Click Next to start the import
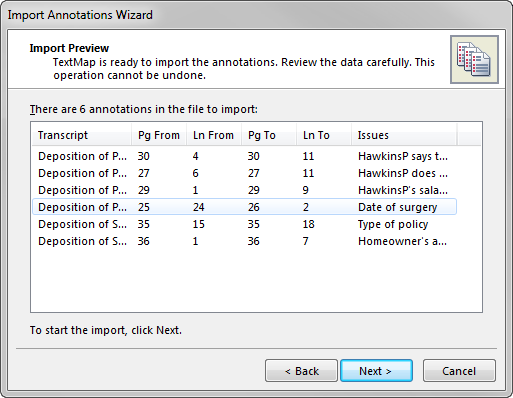This screenshot has height=398, width=513. [376, 371]
